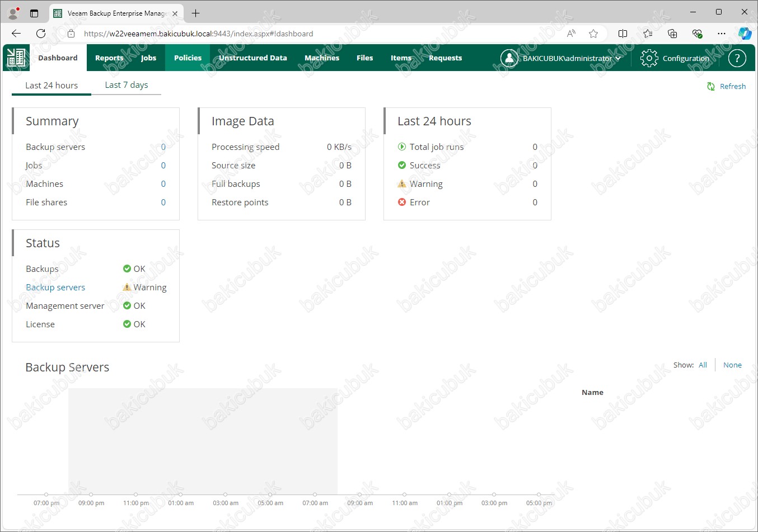Open a new browser tab
Image resolution: width=758 pixels, height=532 pixels.
click(x=195, y=13)
